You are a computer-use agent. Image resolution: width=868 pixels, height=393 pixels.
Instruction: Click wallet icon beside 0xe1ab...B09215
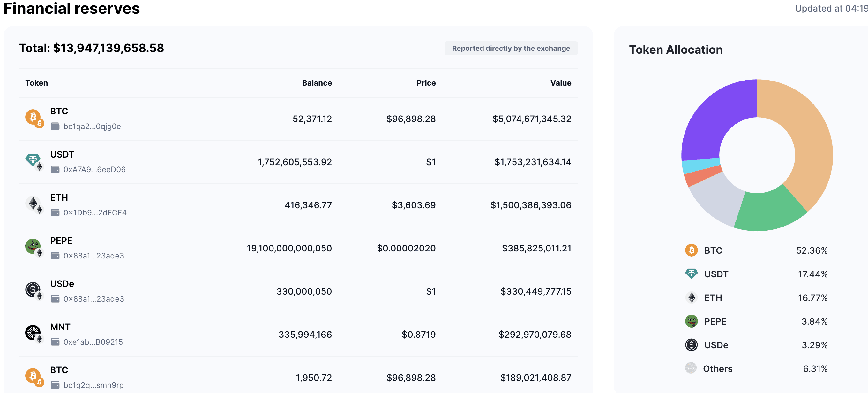(x=55, y=342)
